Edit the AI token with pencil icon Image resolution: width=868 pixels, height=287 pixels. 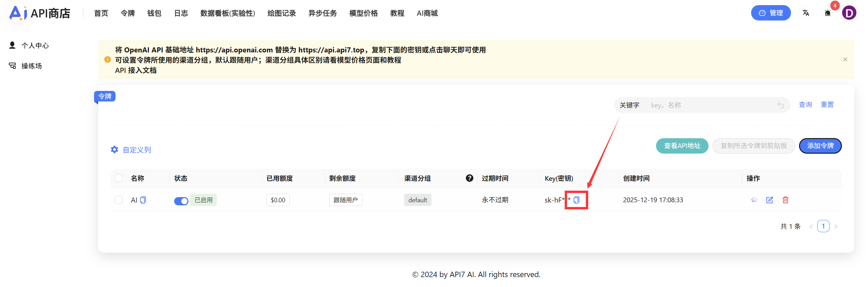[x=770, y=200]
